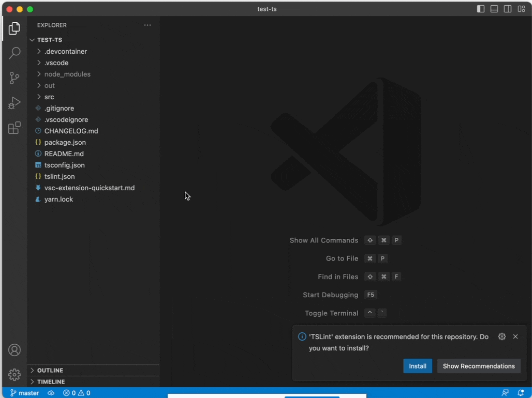Click the Accounts icon above the gear
Screen dimensions: 532x398
14,350
